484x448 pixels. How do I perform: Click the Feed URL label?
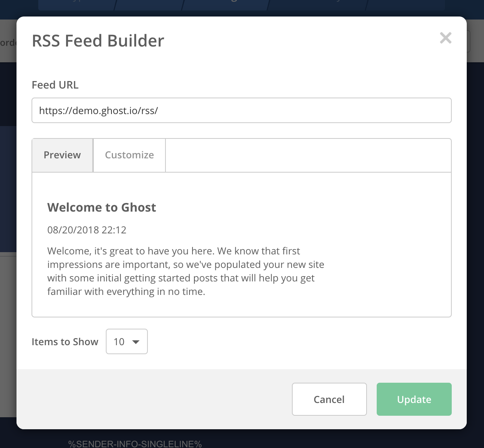(55, 85)
